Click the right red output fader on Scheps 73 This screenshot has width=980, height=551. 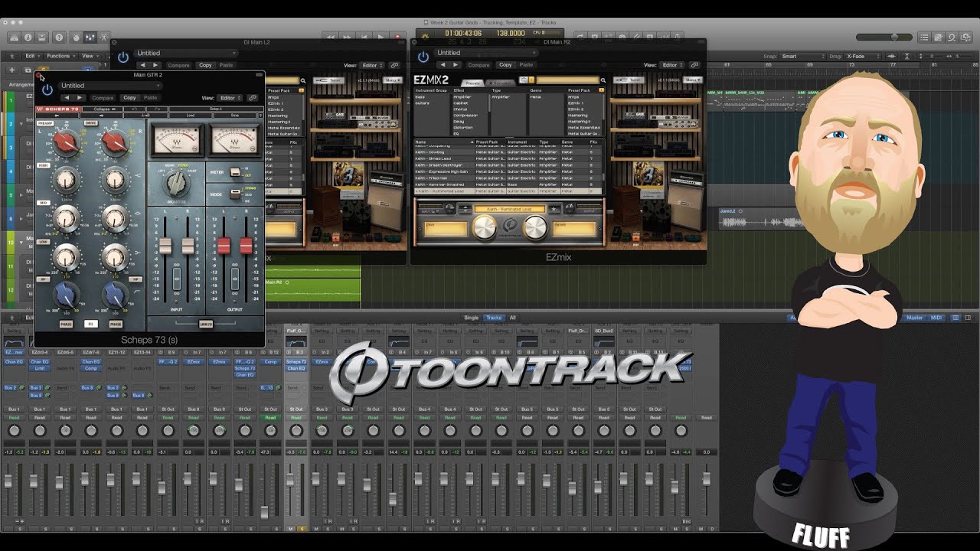tap(247, 246)
